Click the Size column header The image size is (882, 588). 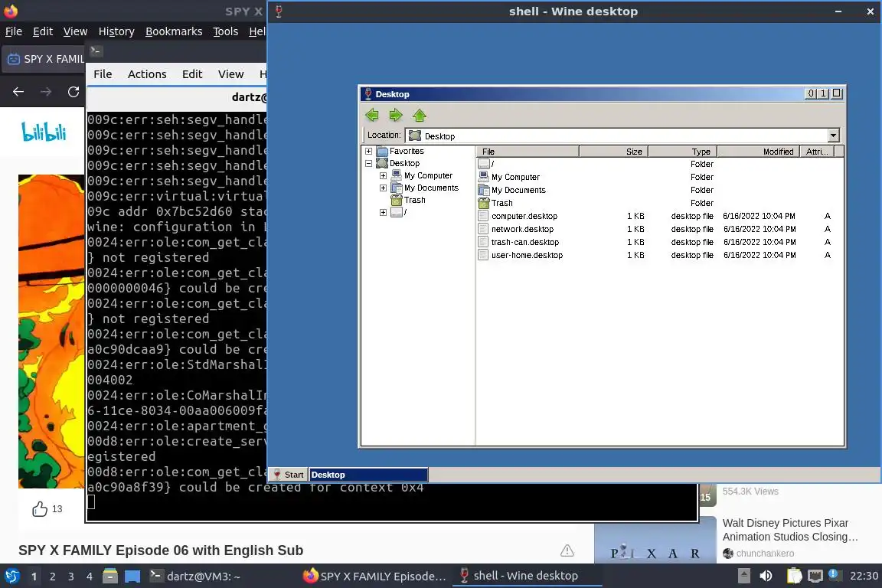click(x=614, y=152)
